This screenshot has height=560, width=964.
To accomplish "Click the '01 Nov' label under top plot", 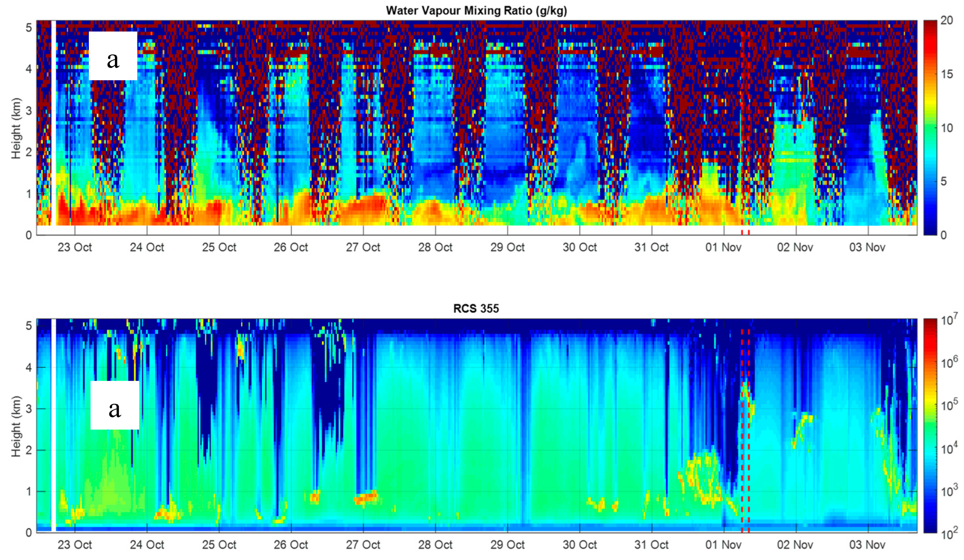I will point(723,247).
